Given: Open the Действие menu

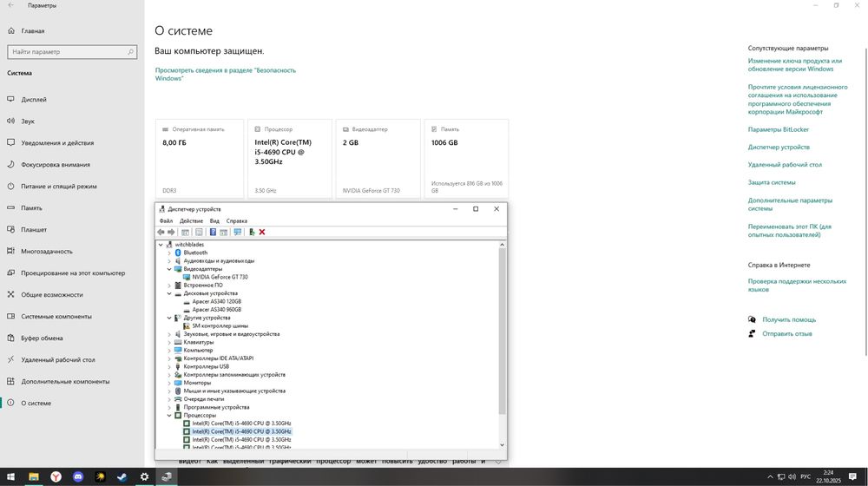Looking at the screenshot, I should tap(191, 220).
